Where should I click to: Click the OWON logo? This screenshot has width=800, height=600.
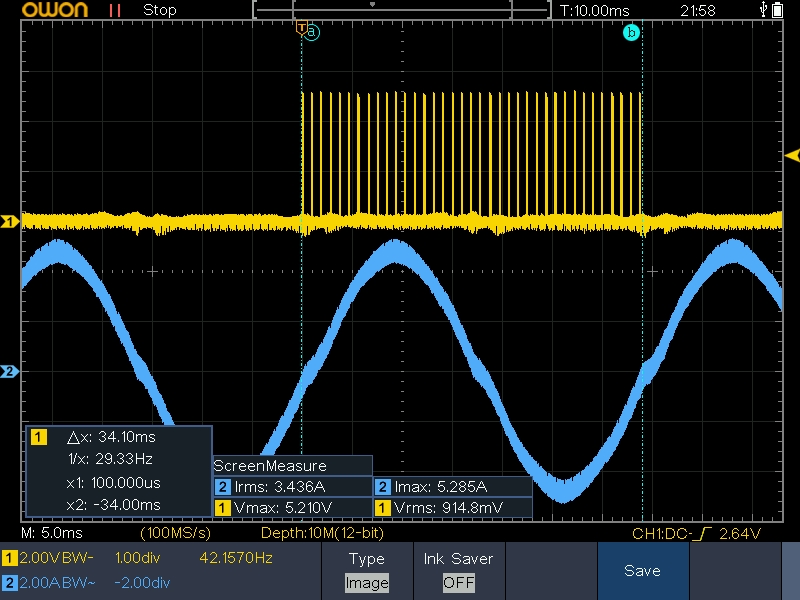[55, 10]
